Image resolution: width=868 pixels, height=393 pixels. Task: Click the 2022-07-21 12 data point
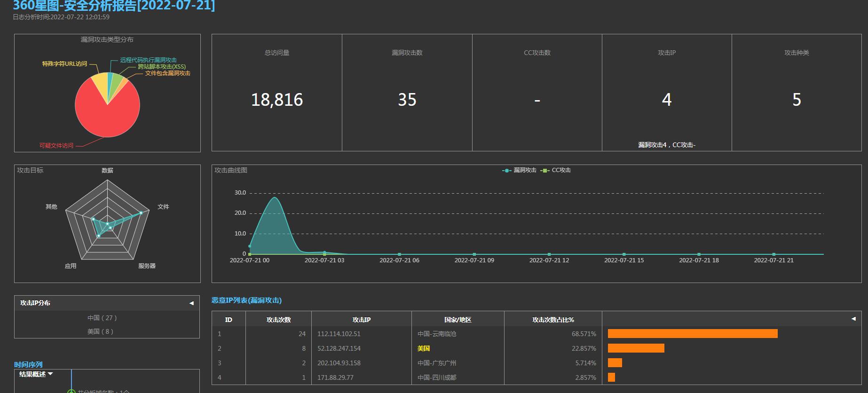[549, 254]
